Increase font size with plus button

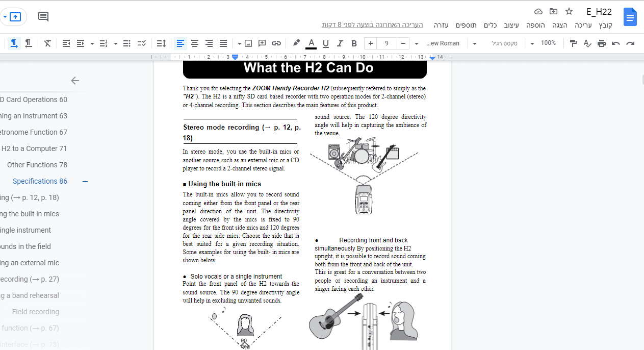pyautogui.click(x=371, y=43)
